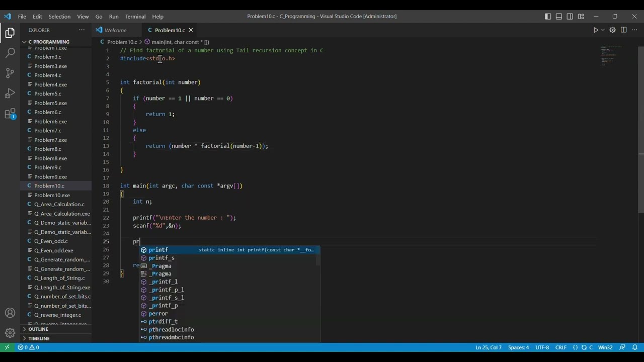Switch to the Welcome tab
This screenshot has width=644, height=362.
click(x=115, y=30)
